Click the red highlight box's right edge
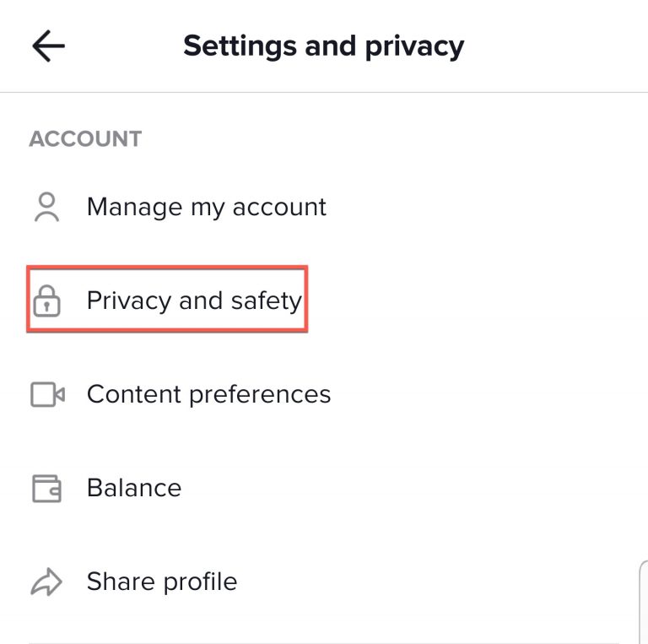This screenshot has height=644, width=648. pos(306,300)
